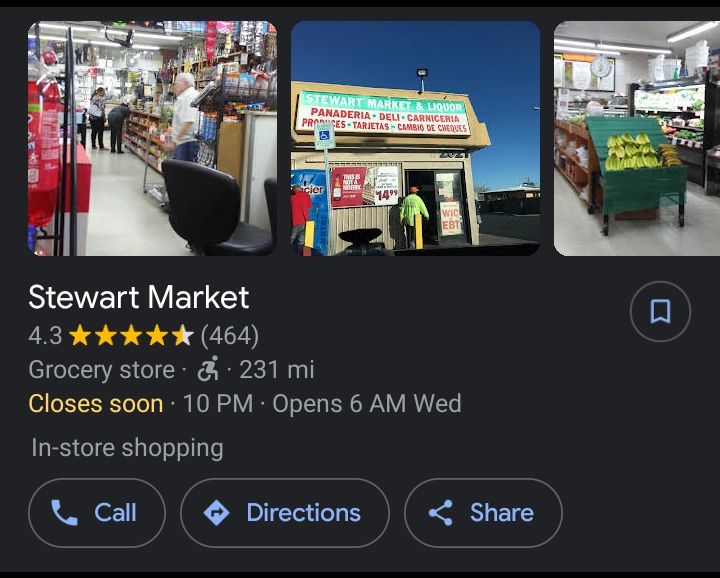Tap the share nodes icon
720x578 pixels.
pyautogui.click(x=441, y=512)
